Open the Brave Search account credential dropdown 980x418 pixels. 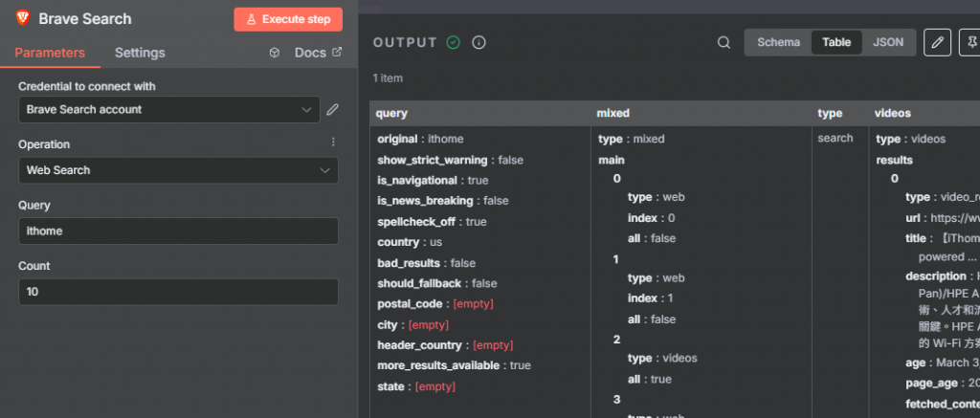(169, 109)
